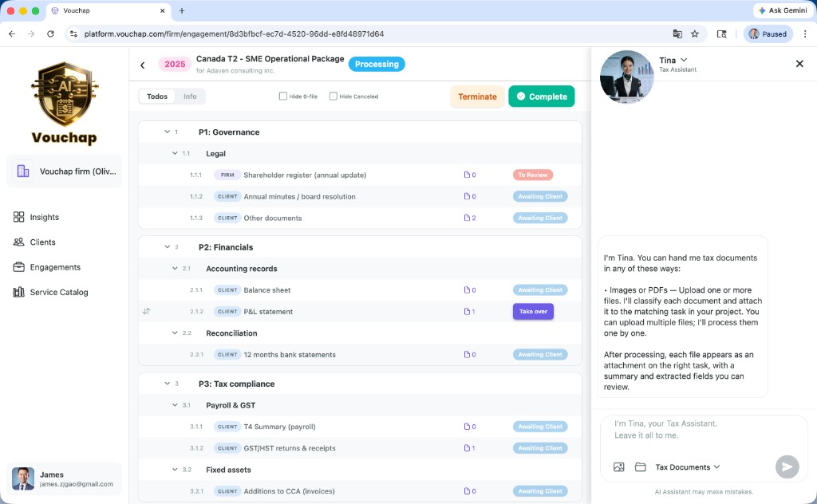Viewport: 817px width, 504px height.
Task: Collapse the Payroll & GST subsection
Action: pyautogui.click(x=175, y=405)
